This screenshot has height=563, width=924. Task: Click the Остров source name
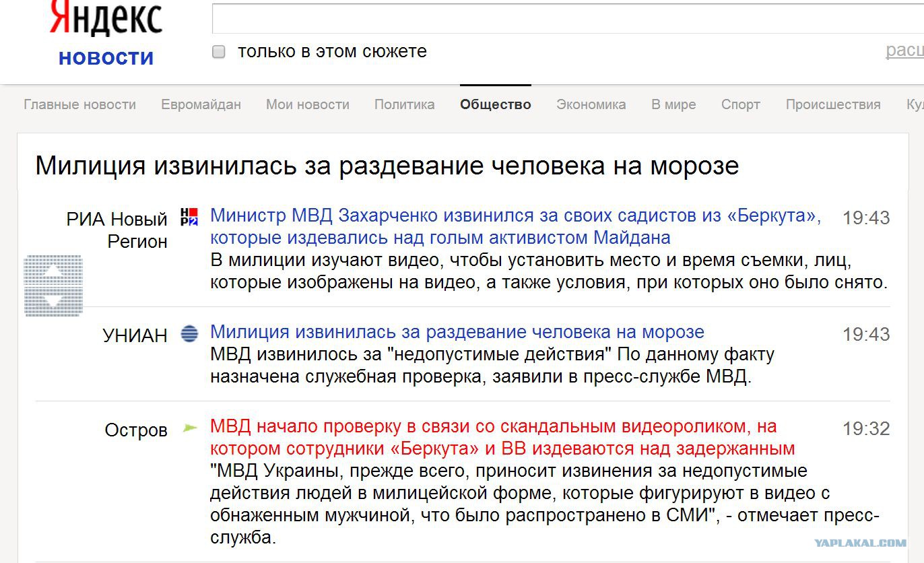136,430
